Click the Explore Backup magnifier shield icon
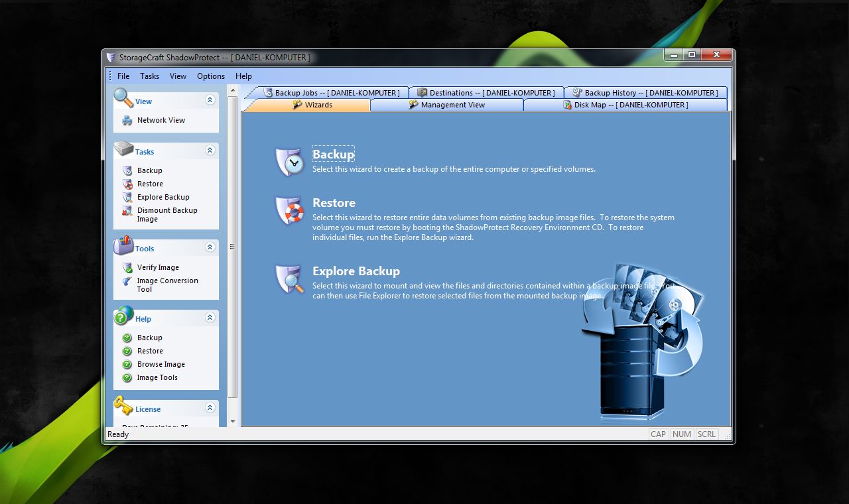 (x=289, y=279)
